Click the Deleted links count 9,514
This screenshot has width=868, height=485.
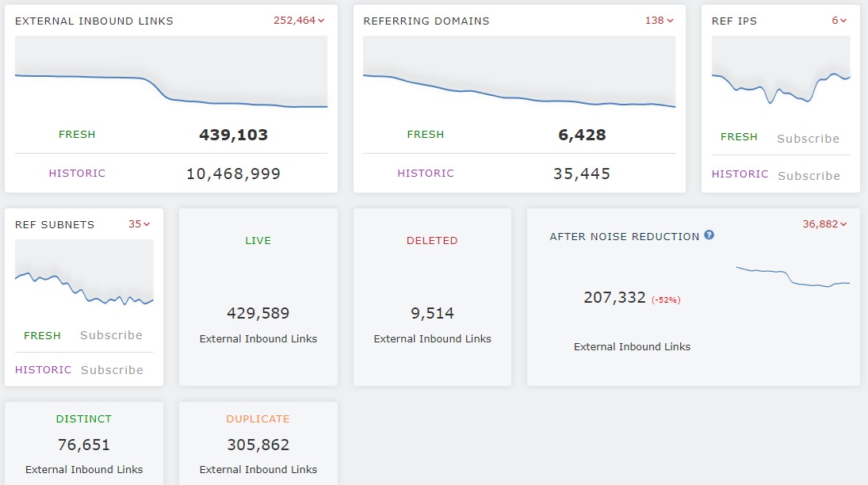pos(432,313)
